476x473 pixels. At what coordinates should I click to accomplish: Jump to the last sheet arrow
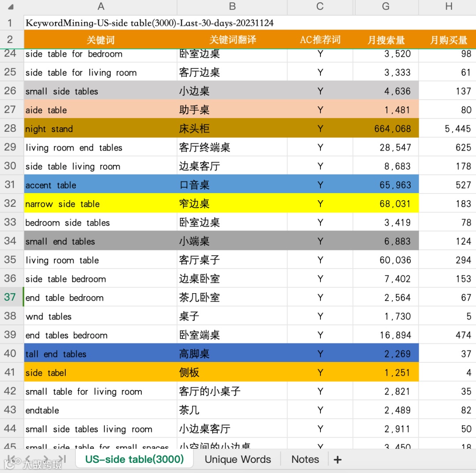point(62,459)
